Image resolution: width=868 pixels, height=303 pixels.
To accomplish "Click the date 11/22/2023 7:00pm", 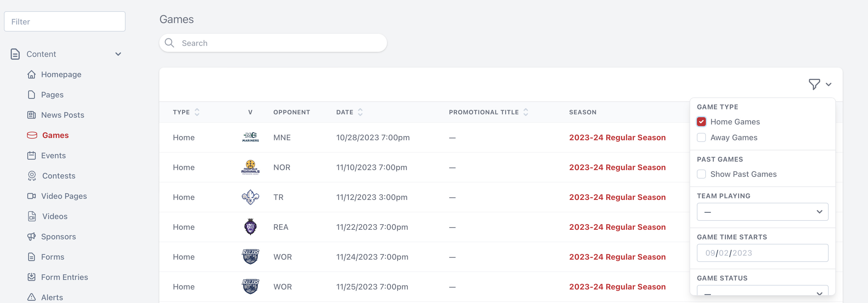I will [372, 227].
